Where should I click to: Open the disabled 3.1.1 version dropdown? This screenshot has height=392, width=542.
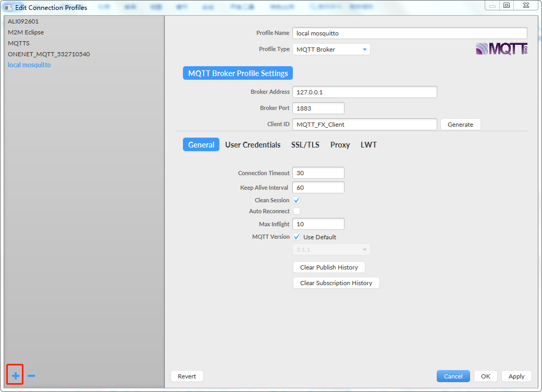[331, 250]
